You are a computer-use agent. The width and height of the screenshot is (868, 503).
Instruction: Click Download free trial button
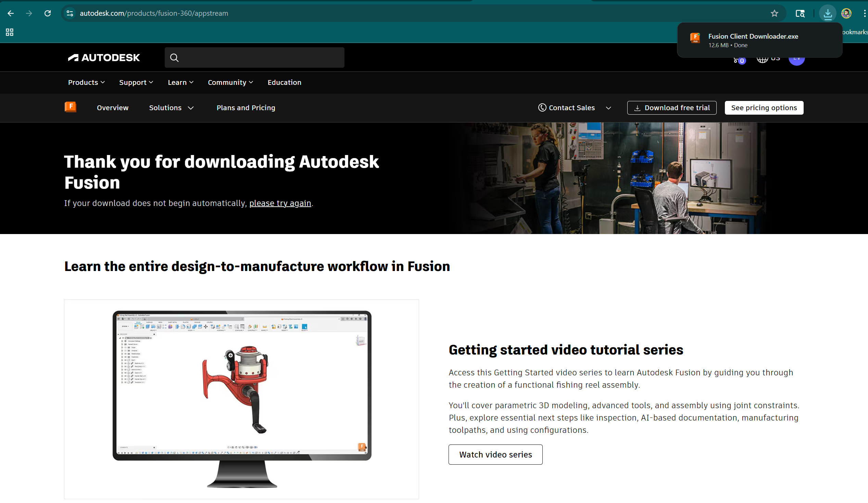tap(672, 108)
